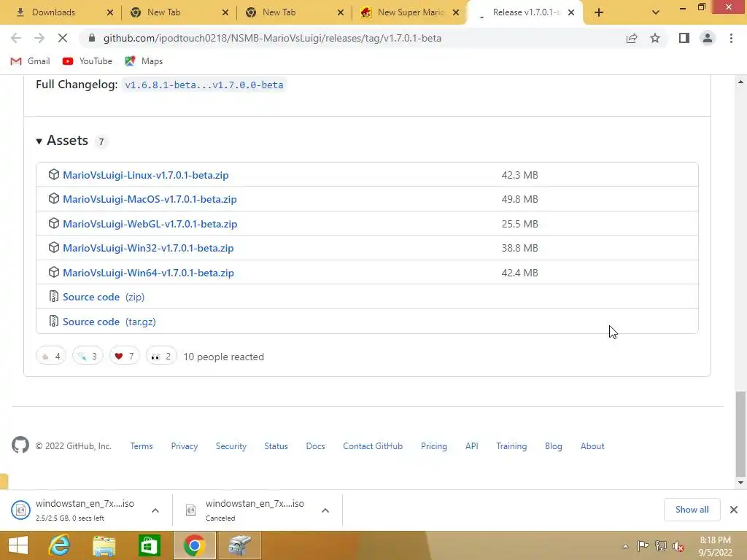The width and height of the screenshot is (747, 560).
Task: Click file icon beside Source code zip
Action: pyautogui.click(x=54, y=297)
